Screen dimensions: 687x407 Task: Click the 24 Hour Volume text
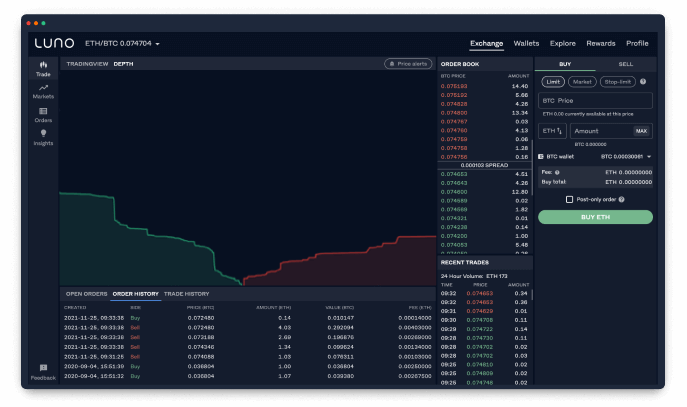[x=474, y=276]
